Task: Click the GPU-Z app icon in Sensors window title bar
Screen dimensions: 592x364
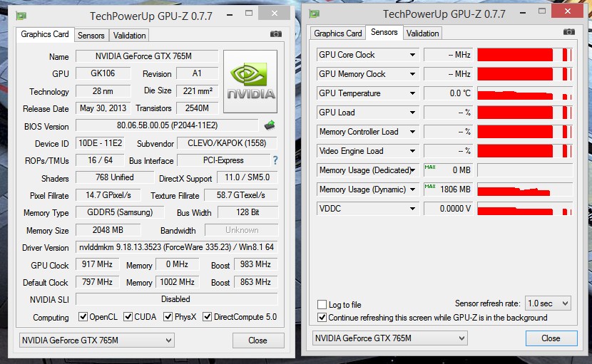Action: tap(314, 14)
